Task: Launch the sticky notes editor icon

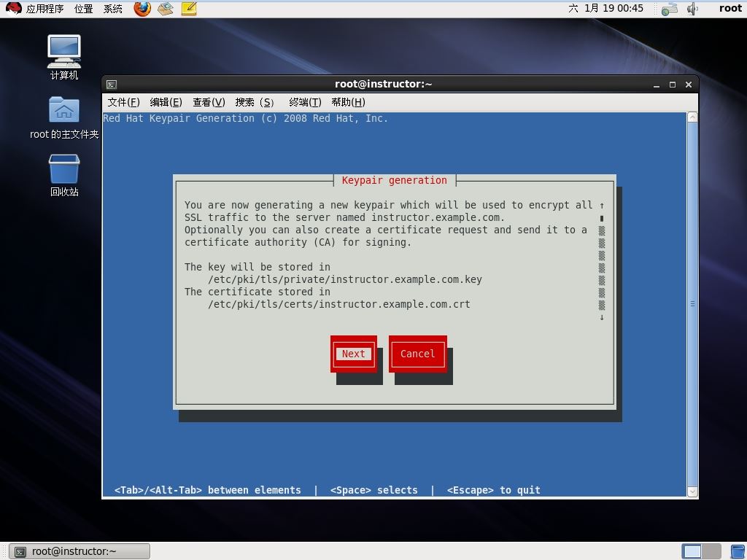Action: click(189, 9)
